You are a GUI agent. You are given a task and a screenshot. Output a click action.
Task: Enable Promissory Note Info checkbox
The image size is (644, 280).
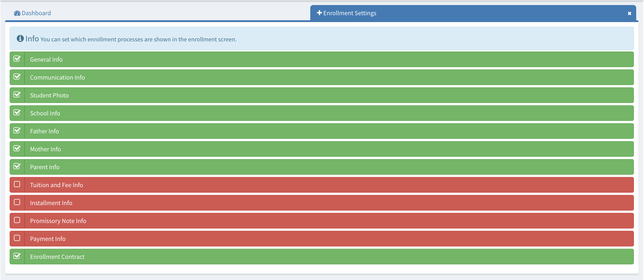17,220
